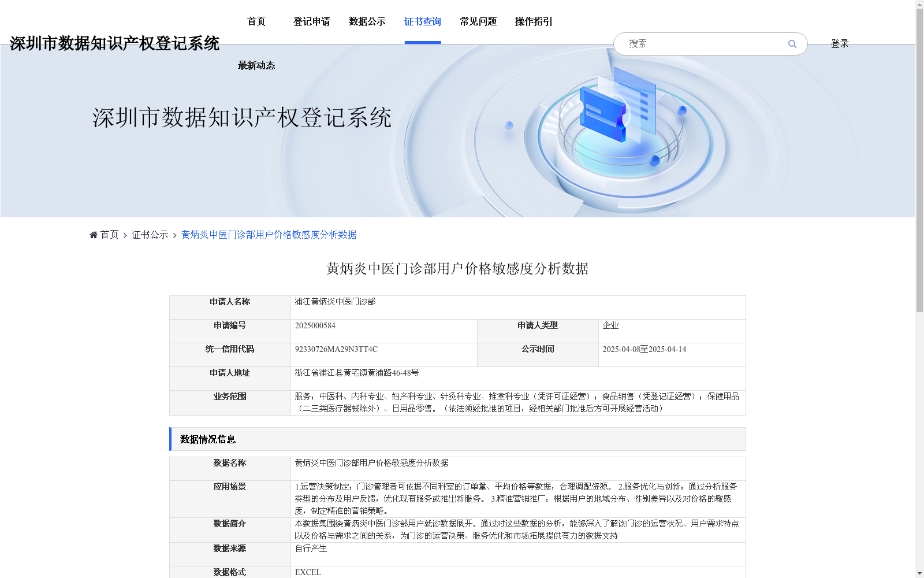Image resolution: width=924 pixels, height=578 pixels.
Task: Click the 业务范围 label cell
Action: [230, 403]
